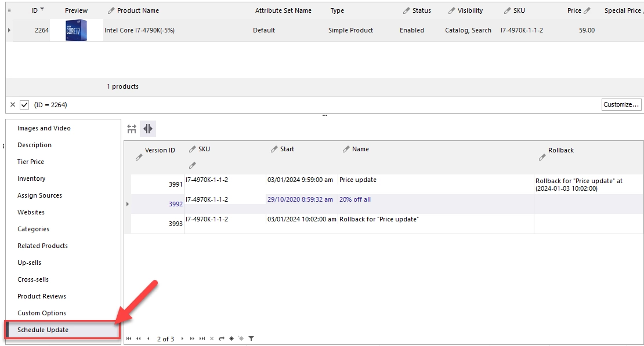Go to next record arrow
644x346 pixels.
[x=182, y=338]
